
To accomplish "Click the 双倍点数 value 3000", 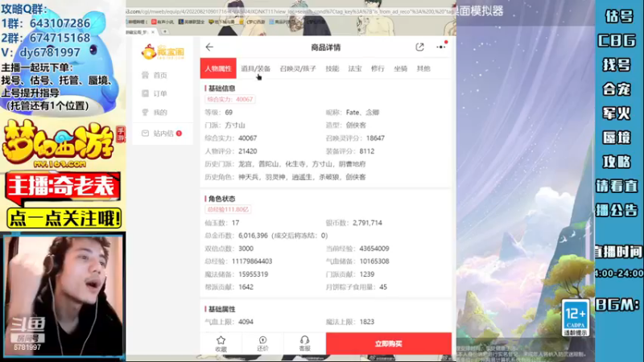I will tap(246, 249).
